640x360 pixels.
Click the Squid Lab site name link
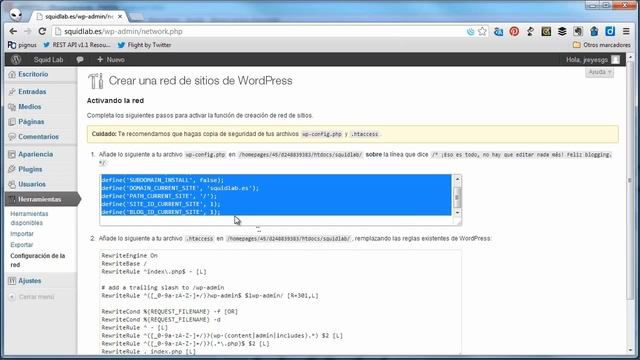(48, 60)
